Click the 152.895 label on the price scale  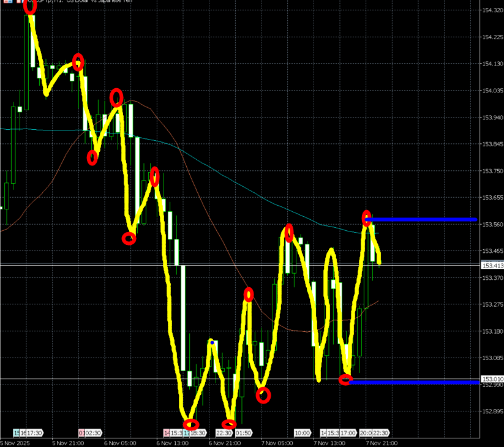[492, 411]
